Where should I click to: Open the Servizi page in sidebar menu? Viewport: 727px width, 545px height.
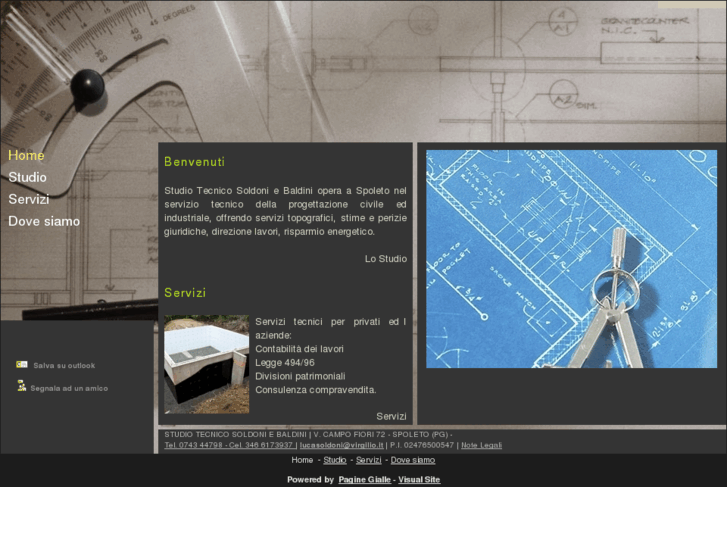29,199
